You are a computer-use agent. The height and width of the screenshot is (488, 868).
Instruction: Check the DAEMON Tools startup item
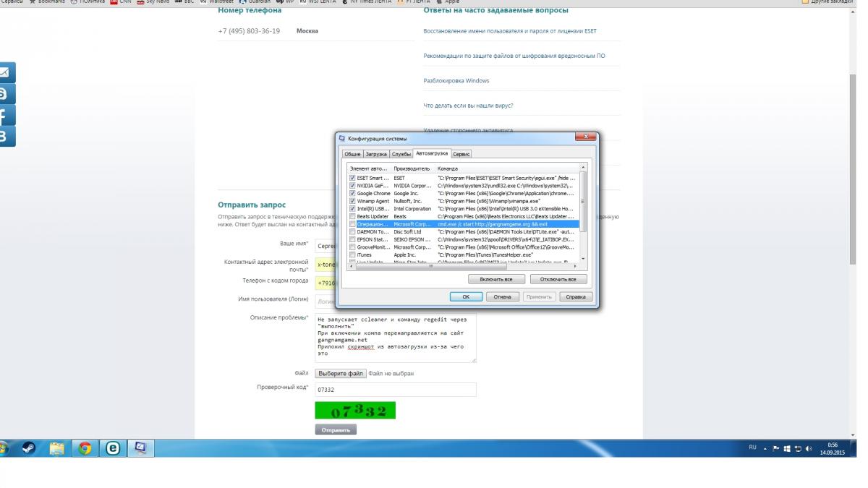click(x=352, y=231)
